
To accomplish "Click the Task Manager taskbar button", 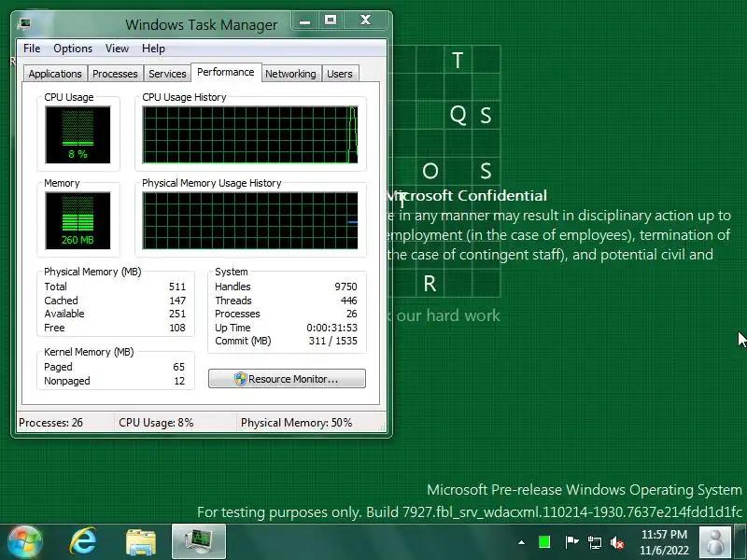I will pyautogui.click(x=199, y=541).
